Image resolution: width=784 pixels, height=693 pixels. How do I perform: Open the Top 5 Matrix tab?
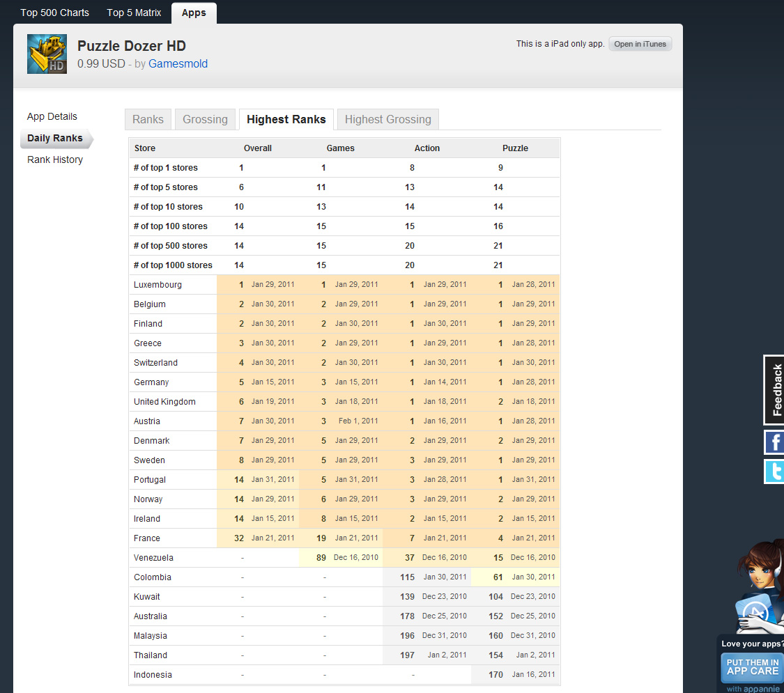(x=134, y=13)
